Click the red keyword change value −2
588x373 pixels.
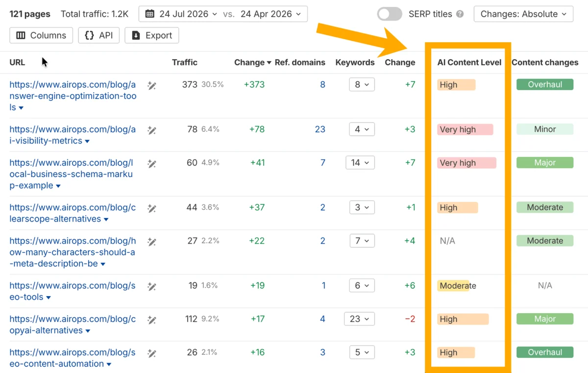tap(410, 319)
